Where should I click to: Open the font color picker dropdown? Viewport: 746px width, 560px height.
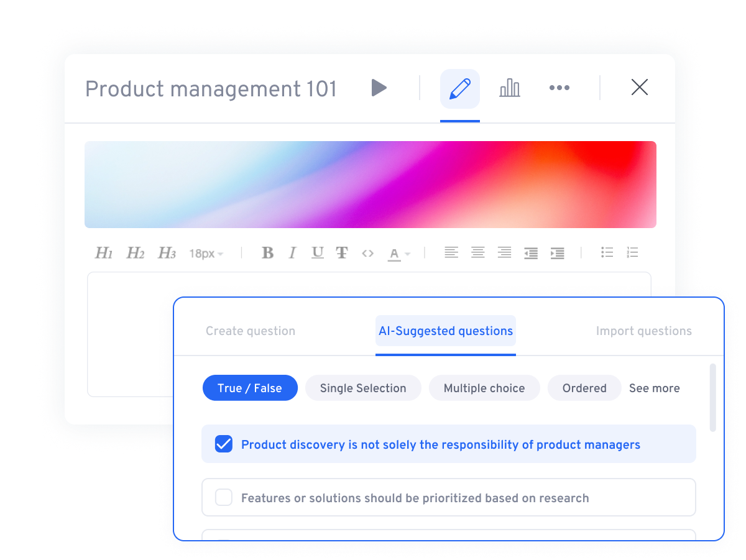pos(398,252)
